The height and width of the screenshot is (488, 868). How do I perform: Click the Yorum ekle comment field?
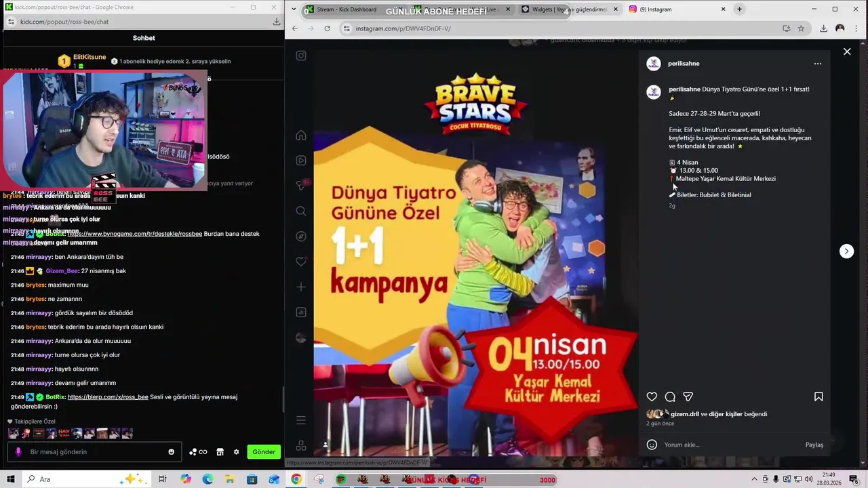point(732,445)
